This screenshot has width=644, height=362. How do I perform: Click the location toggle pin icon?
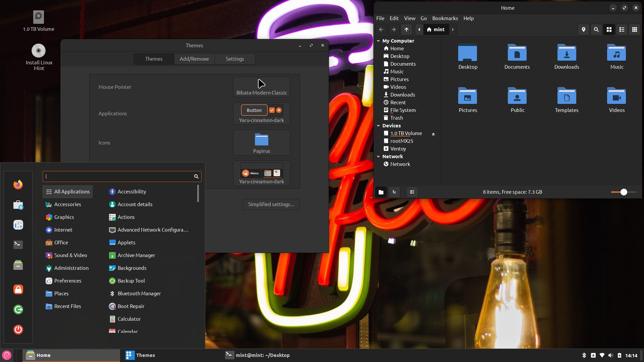click(x=583, y=29)
